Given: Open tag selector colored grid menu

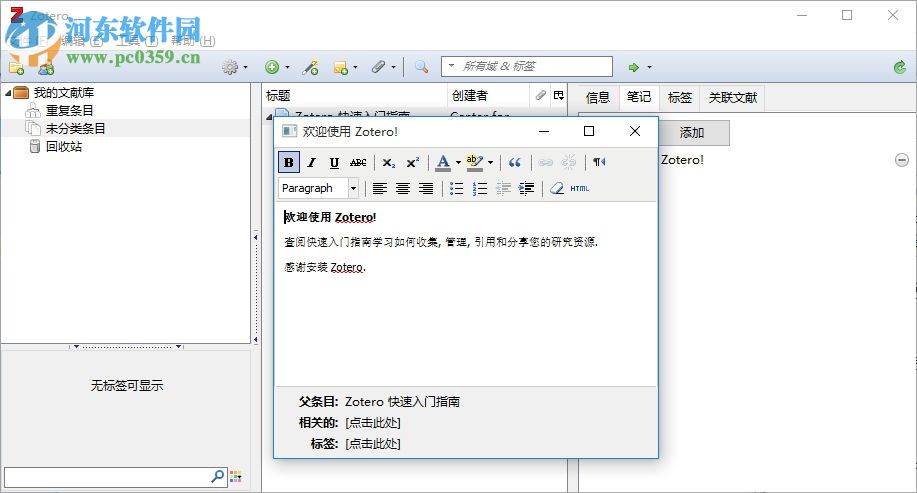Looking at the screenshot, I should [x=236, y=477].
